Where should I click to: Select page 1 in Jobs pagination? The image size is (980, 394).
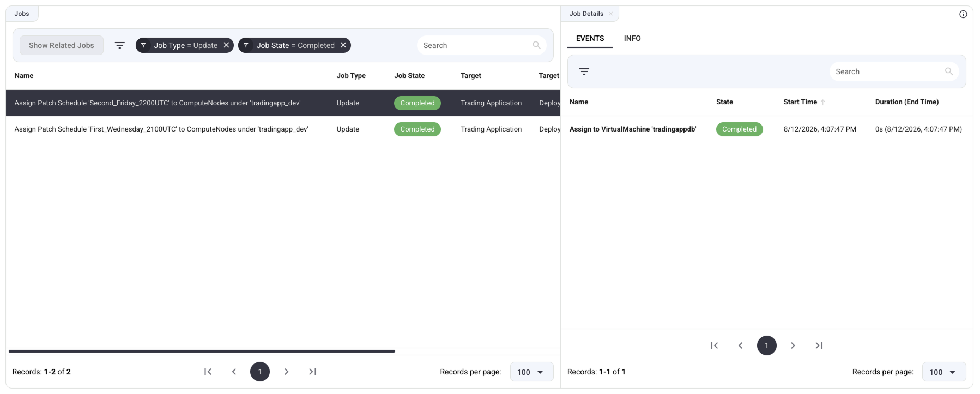(260, 372)
